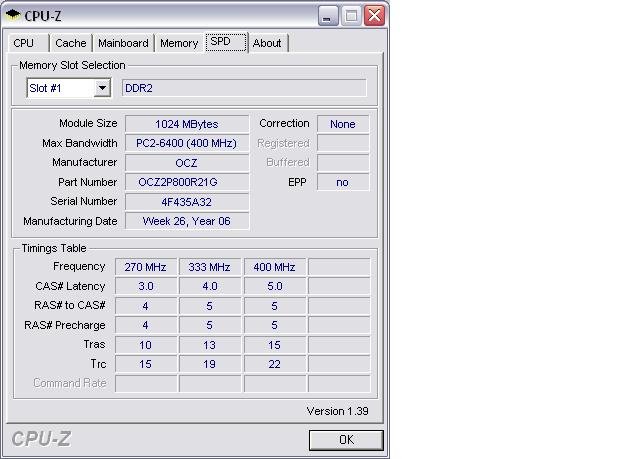Select the 400 MHz frequency cell
Image resolution: width=640 pixels, height=459 pixels.
tap(274, 267)
